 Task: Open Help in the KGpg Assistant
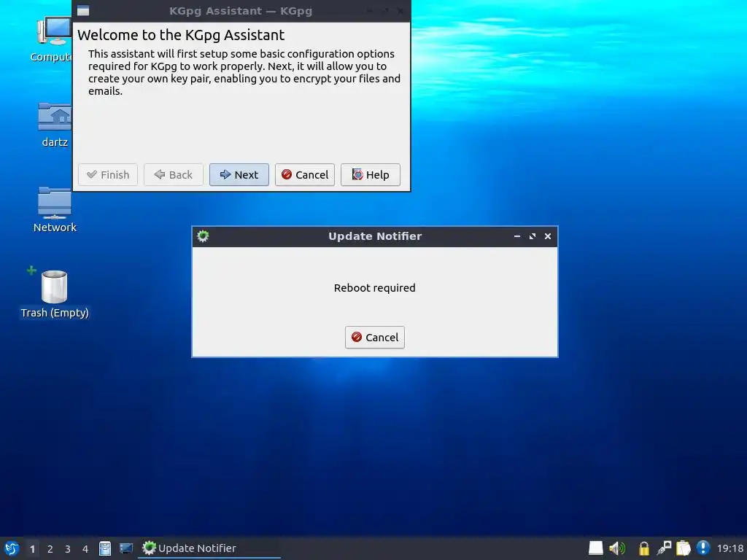pos(370,175)
